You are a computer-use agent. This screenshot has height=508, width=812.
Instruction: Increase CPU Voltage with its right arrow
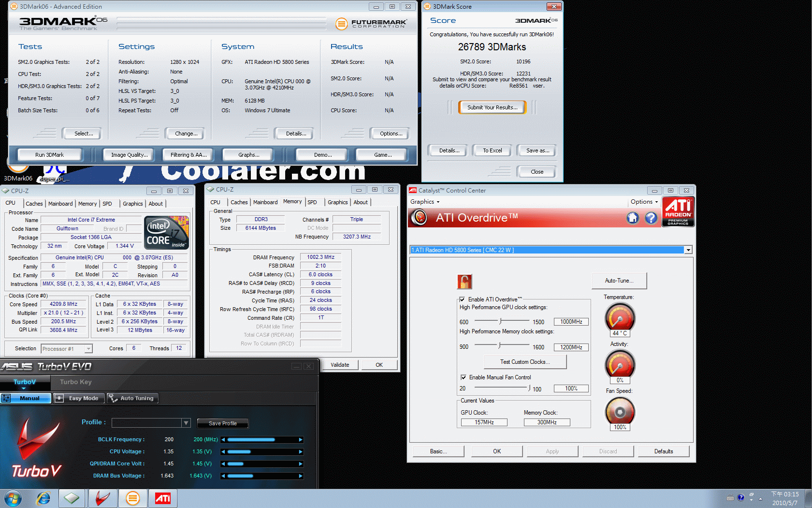point(301,452)
